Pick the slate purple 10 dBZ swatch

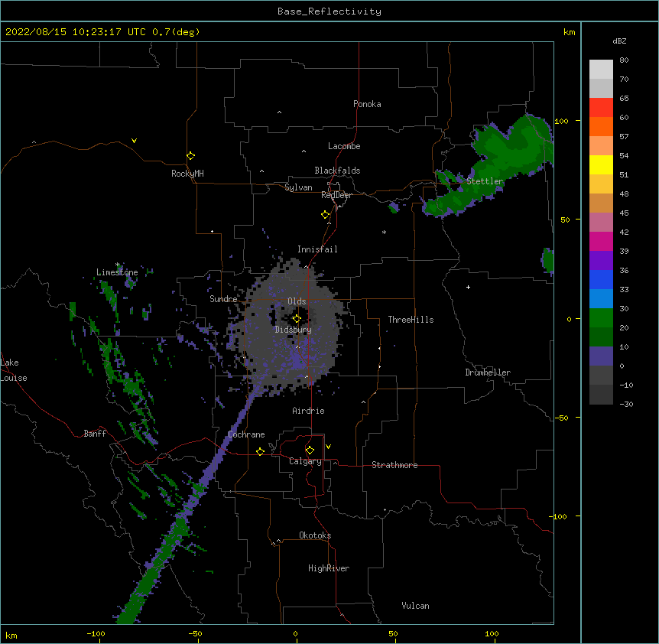pyautogui.click(x=601, y=356)
